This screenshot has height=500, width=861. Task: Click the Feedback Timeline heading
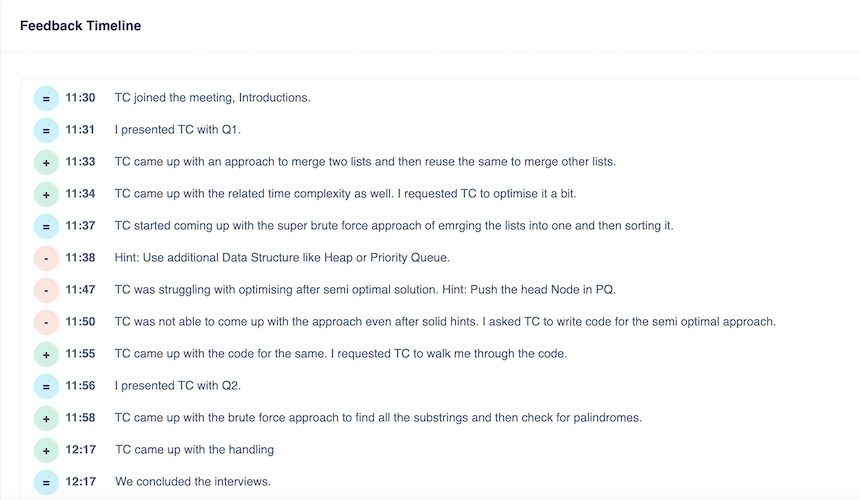(x=80, y=26)
